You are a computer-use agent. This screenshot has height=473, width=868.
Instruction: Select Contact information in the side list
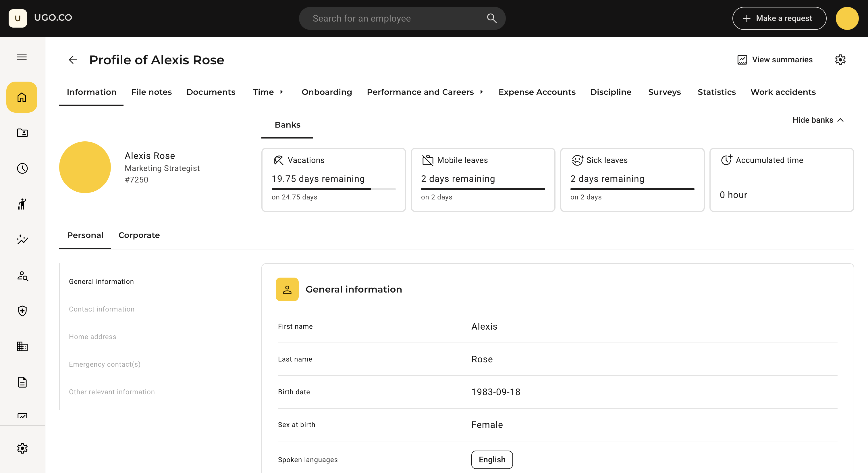click(x=101, y=309)
